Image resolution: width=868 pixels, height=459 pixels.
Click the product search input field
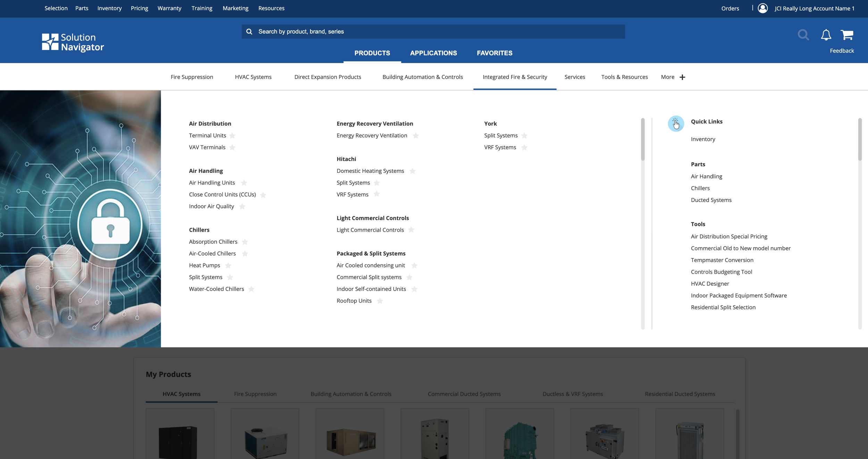(x=433, y=32)
